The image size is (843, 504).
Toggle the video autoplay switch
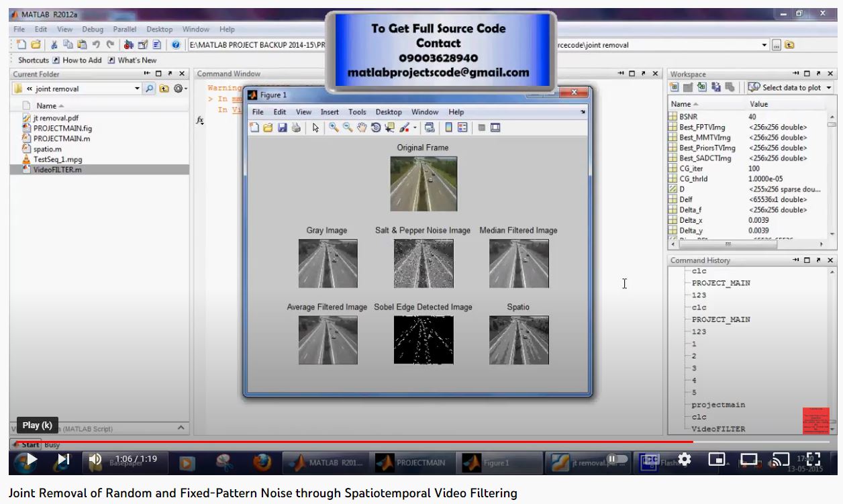(x=617, y=460)
